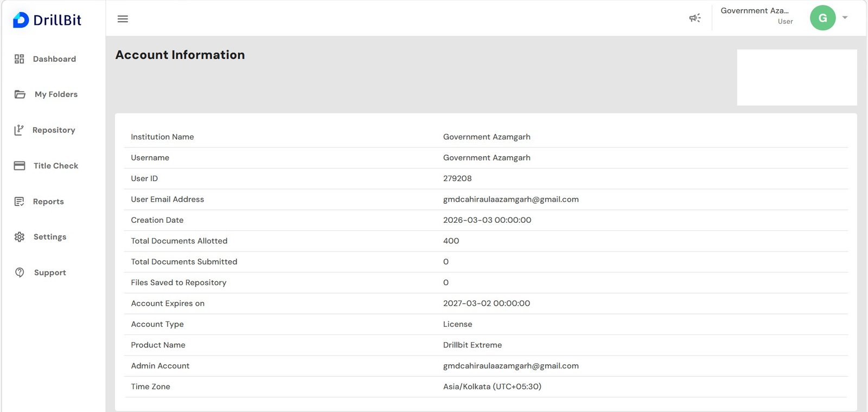
Task: Click the green G profile avatar
Action: click(822, 18)
